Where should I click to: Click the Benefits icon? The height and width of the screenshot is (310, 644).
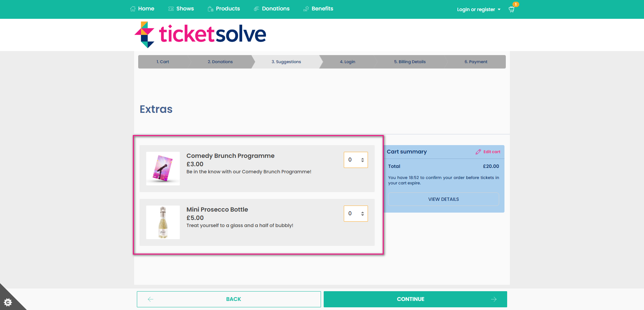pyautogui.click(x=306, y=9)
